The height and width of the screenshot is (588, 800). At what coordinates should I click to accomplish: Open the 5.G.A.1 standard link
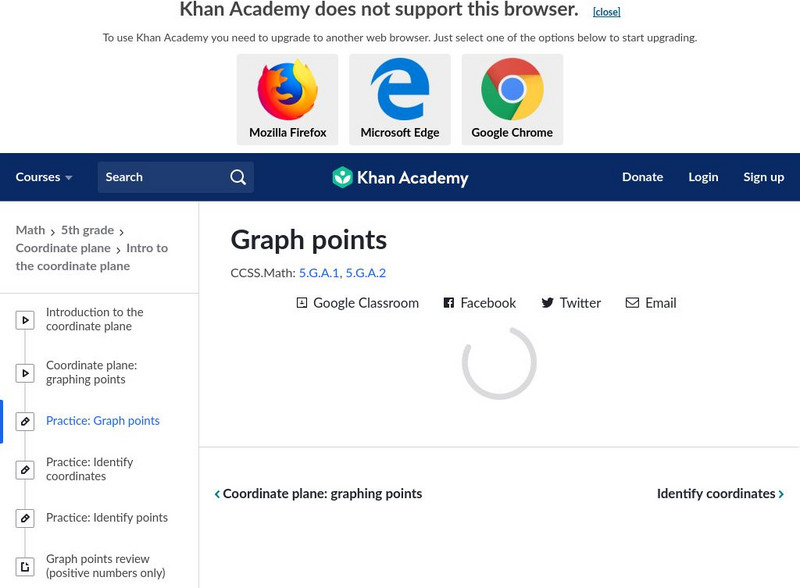click(x=318, y=273)
